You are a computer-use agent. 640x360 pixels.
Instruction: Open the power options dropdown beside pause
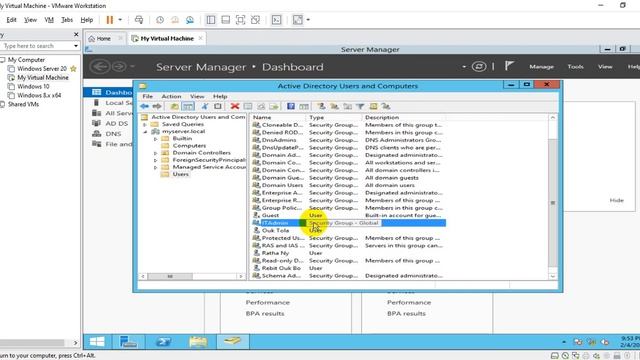(120, 20)
